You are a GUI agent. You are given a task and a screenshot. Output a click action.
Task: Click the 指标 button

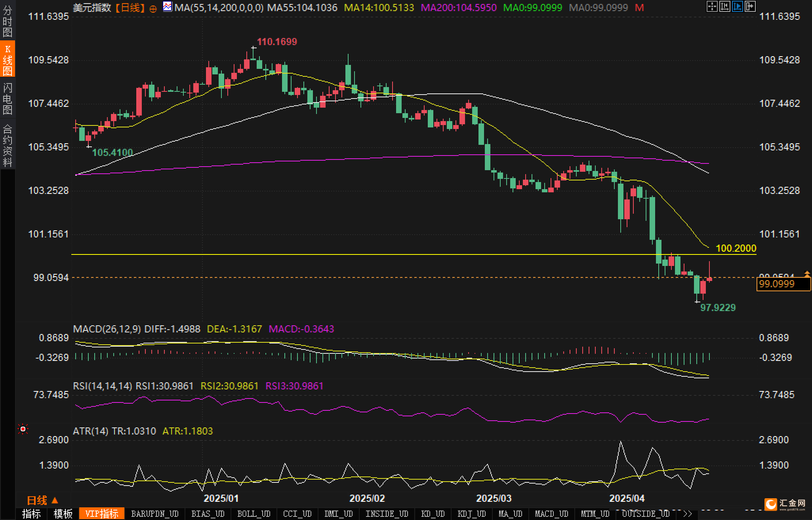pos(31,514)
